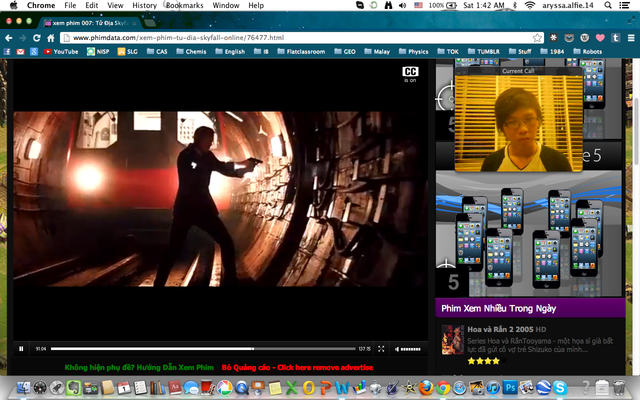Expand the TUMBLR bookmarks folder
Viewport: 640px width, 400px height.
click(x=484, y=51)
